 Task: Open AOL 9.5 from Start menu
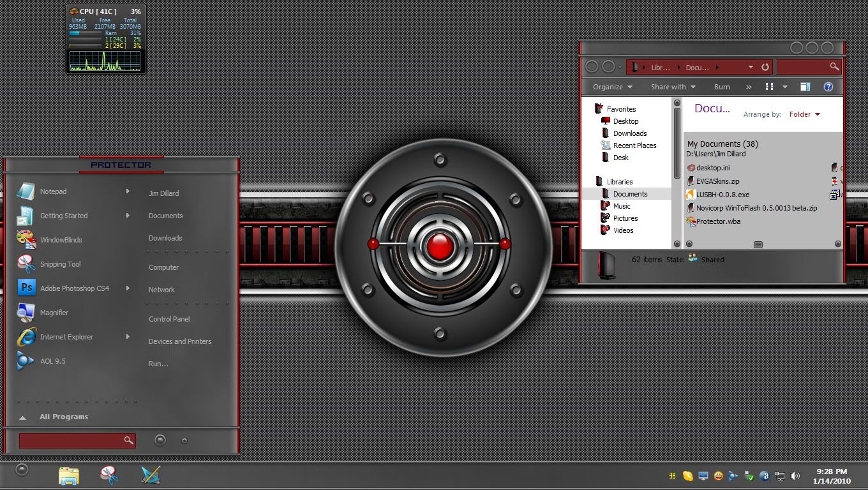click(x=73, y=361)
